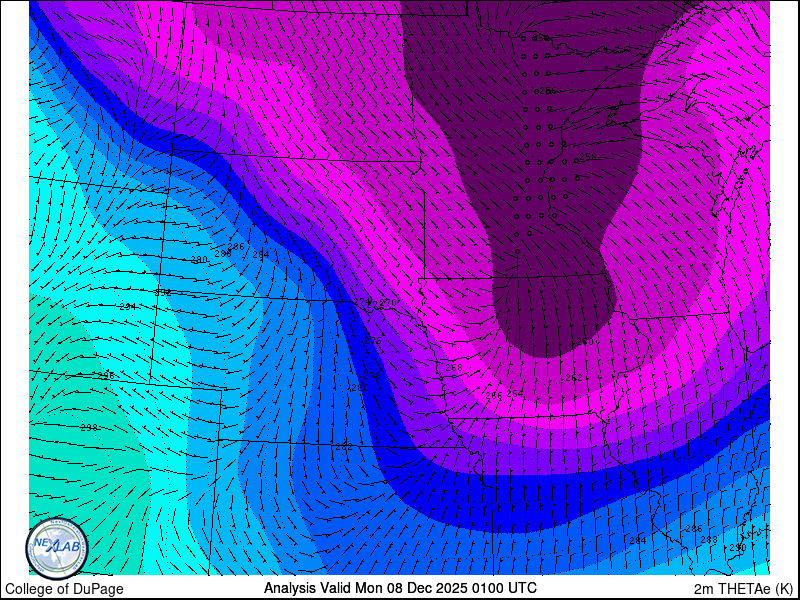Image resolution: width=800 pixels, height=600 pixels.
Task: Click the College of DuPage caption
Action: (64, 589)
